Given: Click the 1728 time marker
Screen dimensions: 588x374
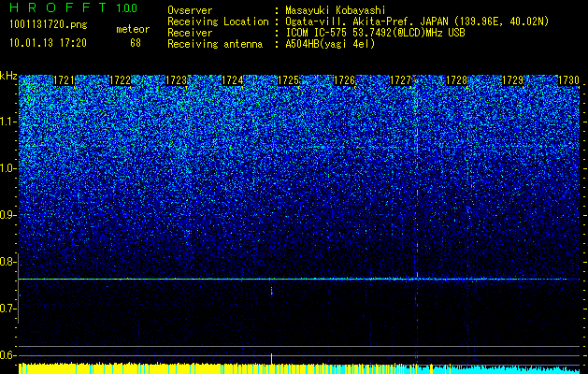Looking at the screenshot, I should tap(457, 80).
